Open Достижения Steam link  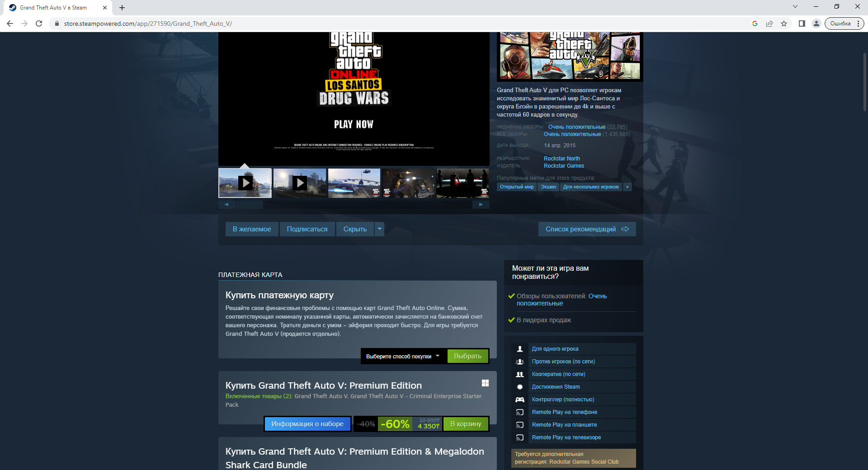click(x=556, y=387)
